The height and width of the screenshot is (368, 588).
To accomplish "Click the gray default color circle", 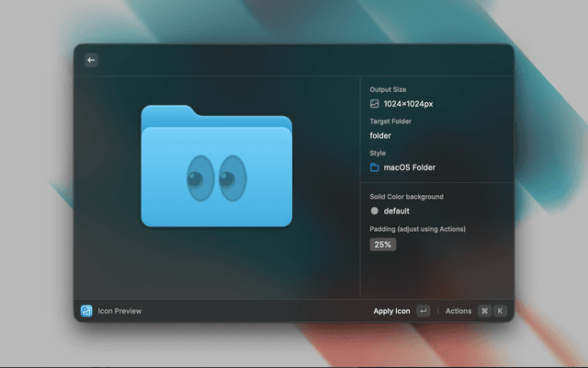I will 375,211.
